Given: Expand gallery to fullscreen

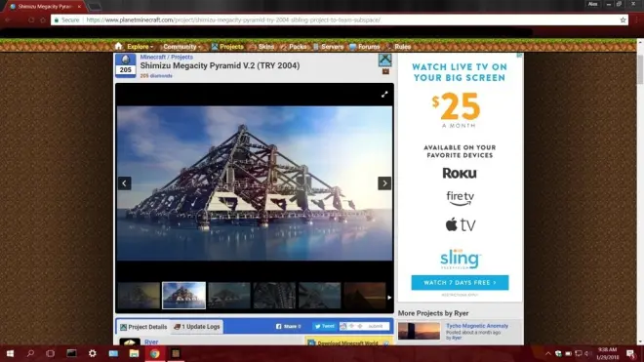Looking at the screenshot, I should coord(384,95).
